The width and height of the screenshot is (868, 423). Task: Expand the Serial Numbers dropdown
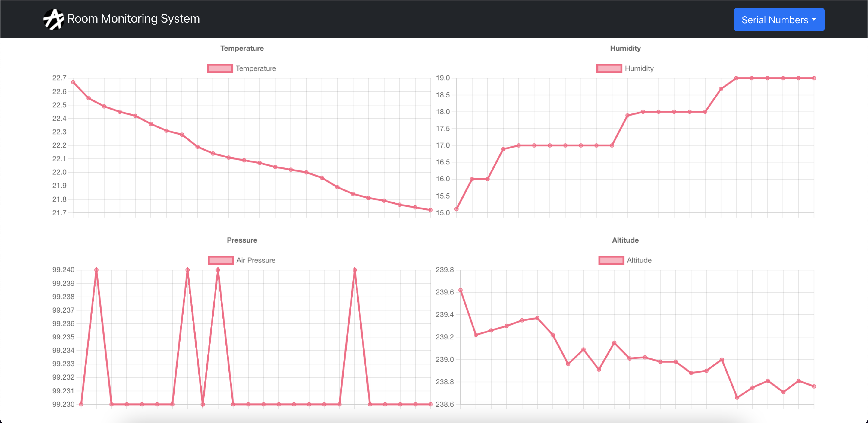(774, 20)
